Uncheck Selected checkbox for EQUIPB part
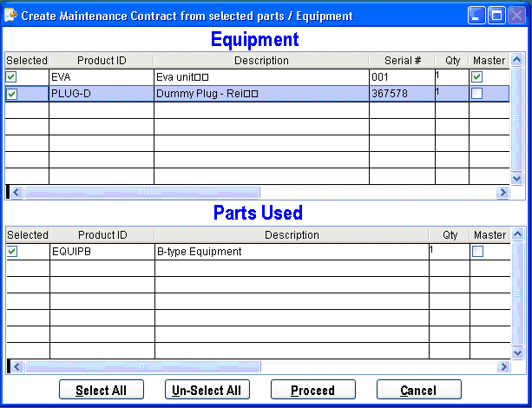 (11, 252)
